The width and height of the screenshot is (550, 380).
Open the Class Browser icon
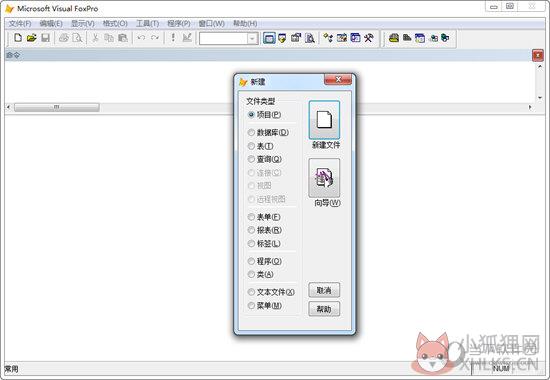(x=328, y=38)
